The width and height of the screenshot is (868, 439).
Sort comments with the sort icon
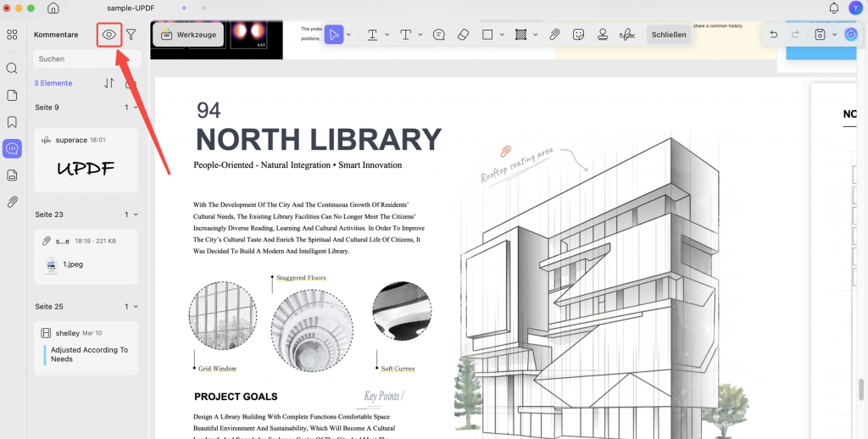(x=109, y=83)
